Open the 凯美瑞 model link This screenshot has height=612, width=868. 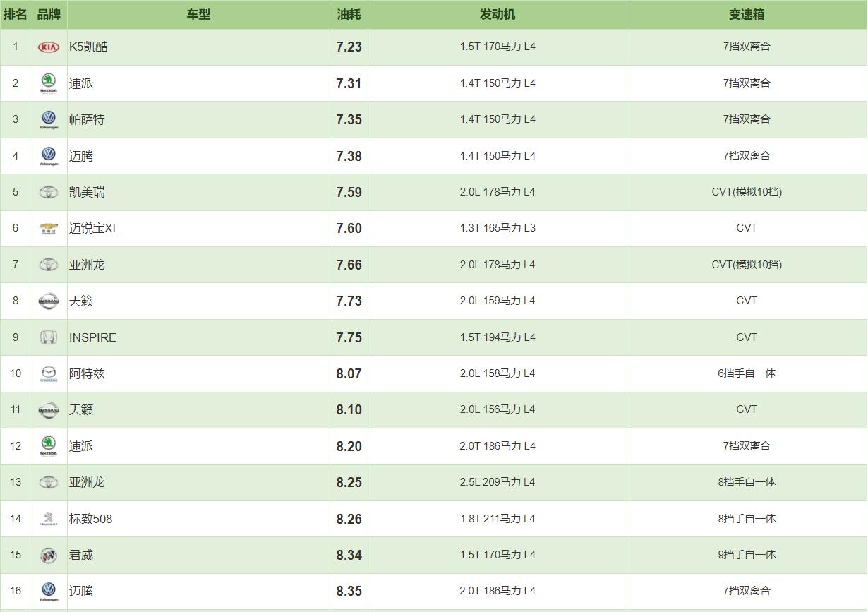click(x=87, y=192)
